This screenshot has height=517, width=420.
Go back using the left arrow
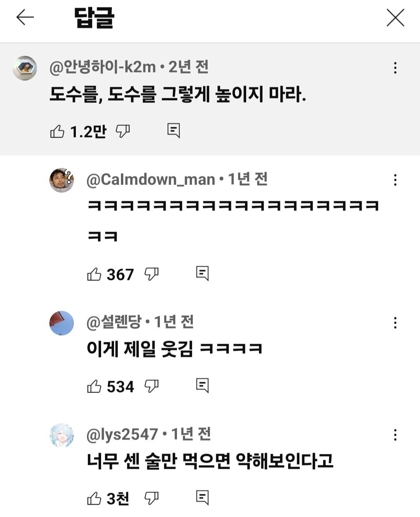(x=25, y=18)
